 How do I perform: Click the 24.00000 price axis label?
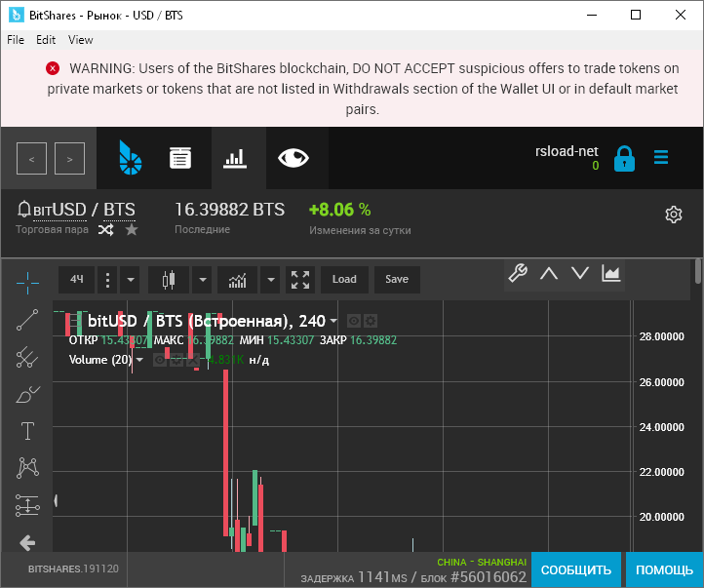(661, 427)
